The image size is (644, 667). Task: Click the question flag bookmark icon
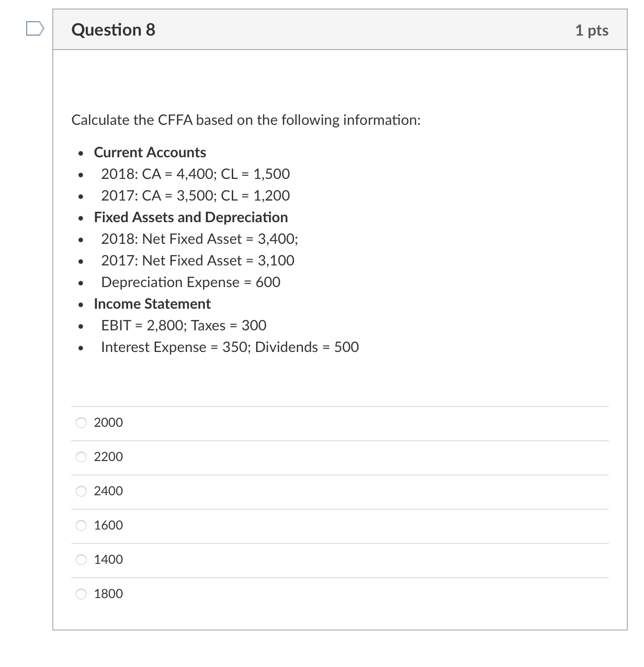[35, 29]
